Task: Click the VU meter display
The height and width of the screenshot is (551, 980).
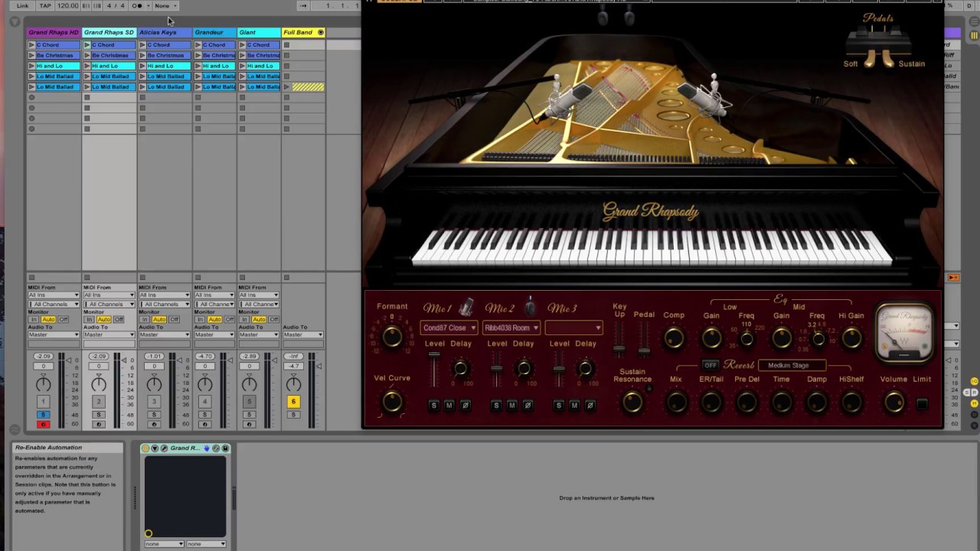Action: [904, 332]
